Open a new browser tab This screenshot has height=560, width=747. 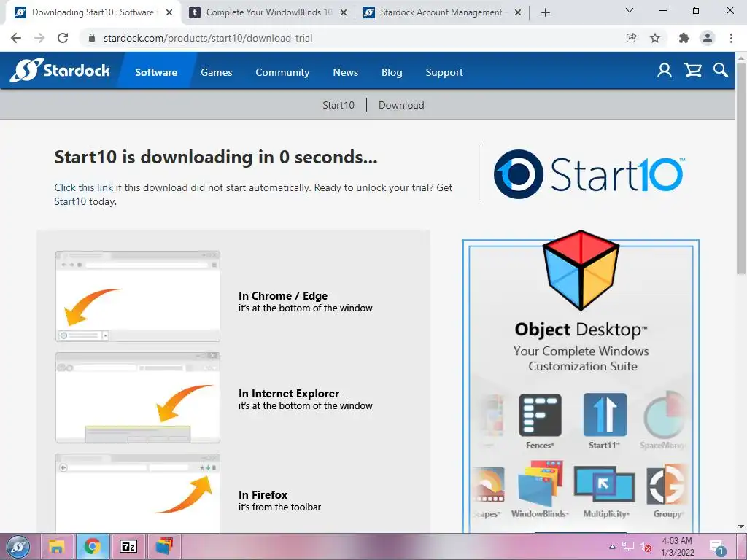click(546, 12)
